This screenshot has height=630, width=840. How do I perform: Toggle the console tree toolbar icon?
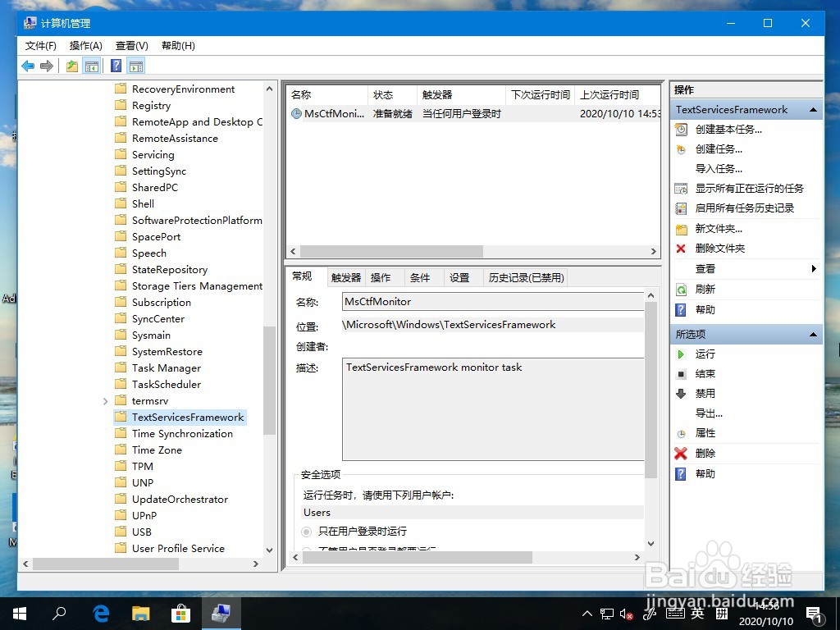pos(92,66)
